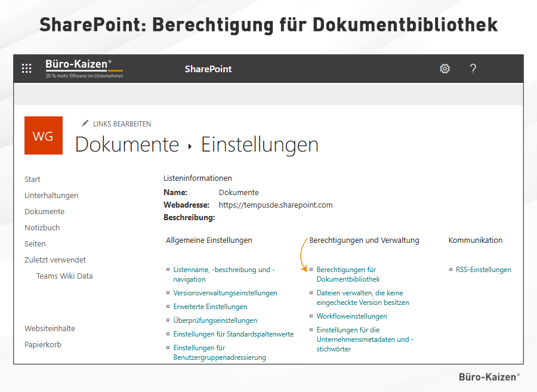Open Unterhaltungen in the left navigation
The height and width of the screenshot is (392, 537).
(x=51, y=196)
